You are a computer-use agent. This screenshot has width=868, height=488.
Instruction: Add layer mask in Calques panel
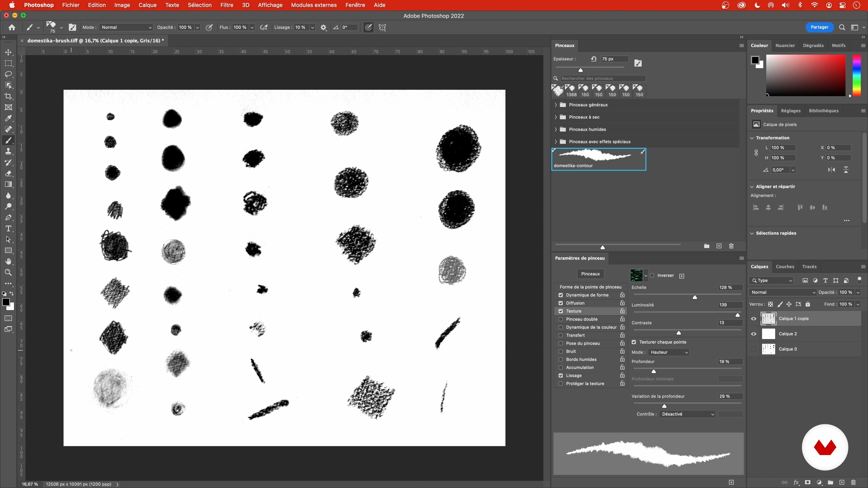tap(808, 482)
